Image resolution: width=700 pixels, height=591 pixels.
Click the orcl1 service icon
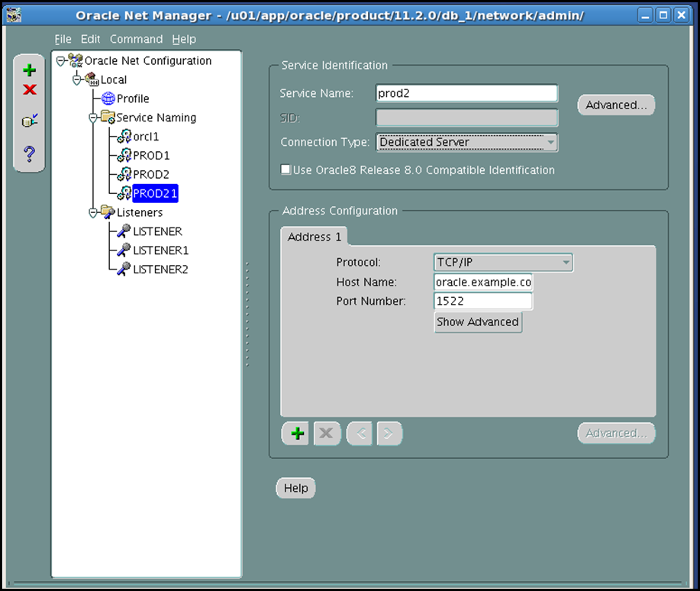point(124,136)
